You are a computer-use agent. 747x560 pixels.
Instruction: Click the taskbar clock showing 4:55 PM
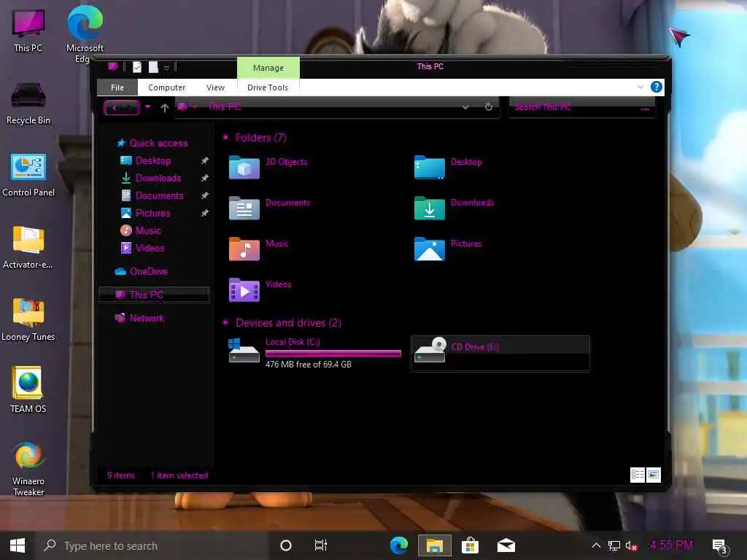(x=671, y=545)
